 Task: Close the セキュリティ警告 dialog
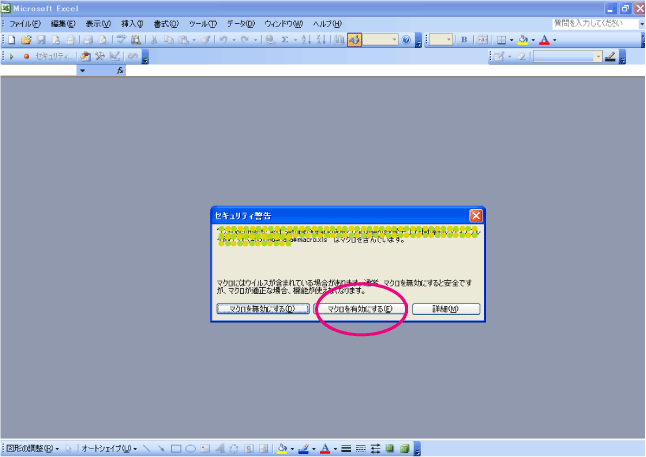click(x=476, y=215)
